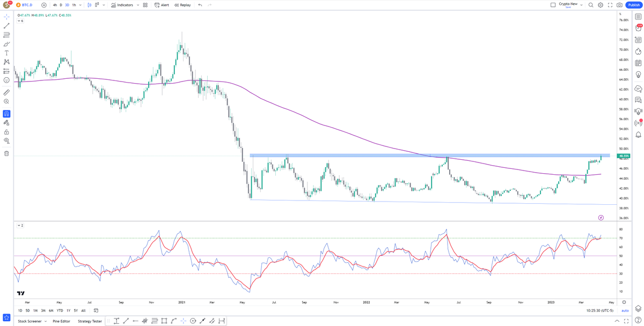644x326 pixels.
Task: Open indicators favorites dropdown arrow
Action: pyautogui.click(x=137, y=5)
